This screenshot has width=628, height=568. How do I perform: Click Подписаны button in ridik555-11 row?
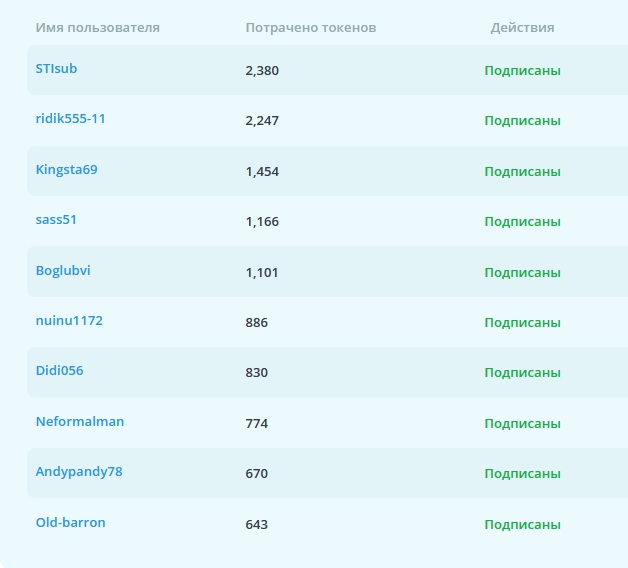[x=522, y=121]
